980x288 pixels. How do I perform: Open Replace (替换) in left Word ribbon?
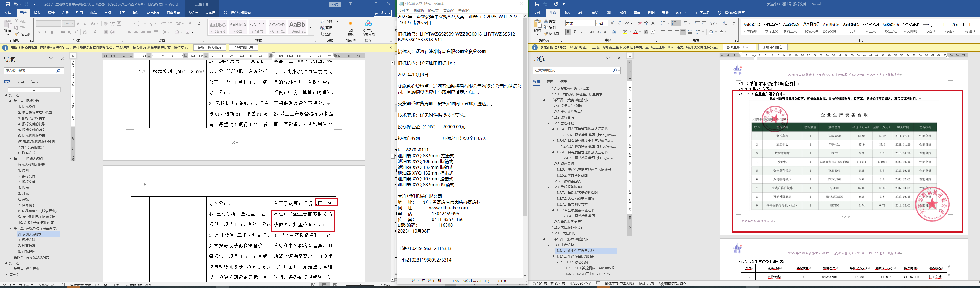[326, 28]
